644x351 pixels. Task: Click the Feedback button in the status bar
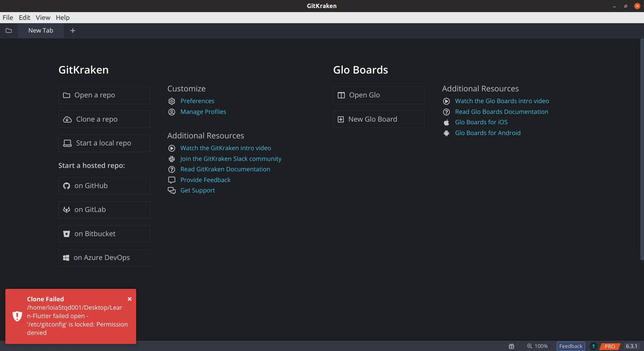tap(571, 346)
